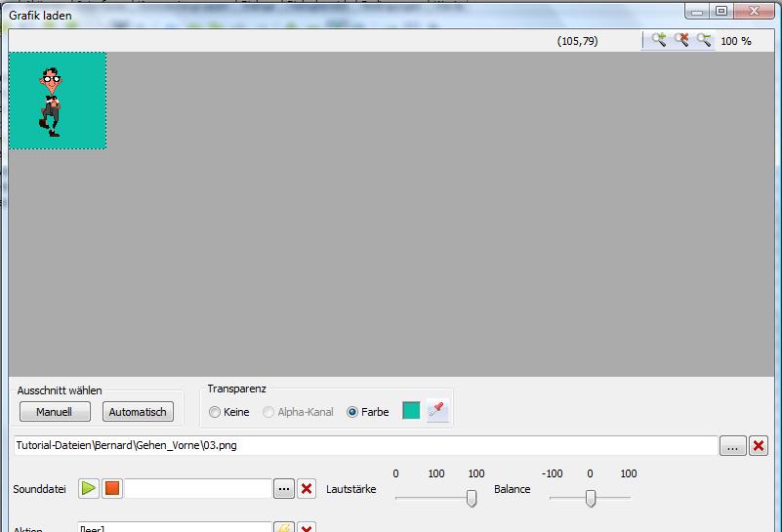Click the Balance slider handle
This screenshot has height=532, width=782.
tap(591, 498)
